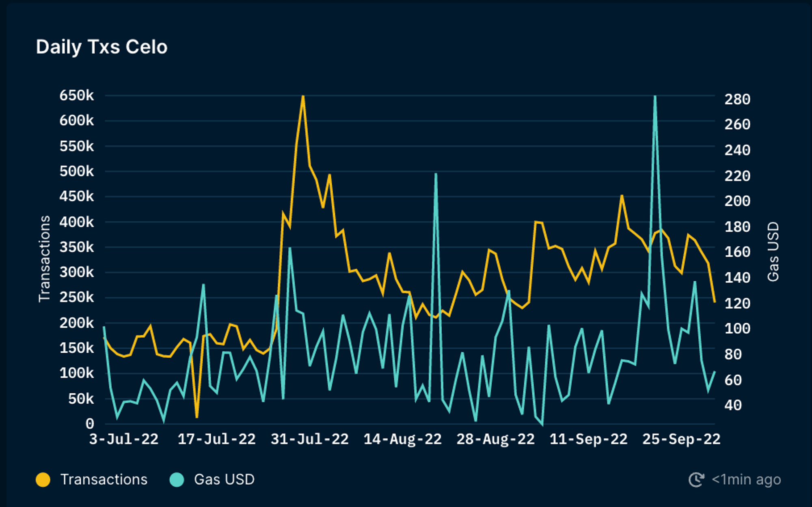Screen dimensions: 812x507
Task: Click the "40" right axis label
Action: (733, 406)
